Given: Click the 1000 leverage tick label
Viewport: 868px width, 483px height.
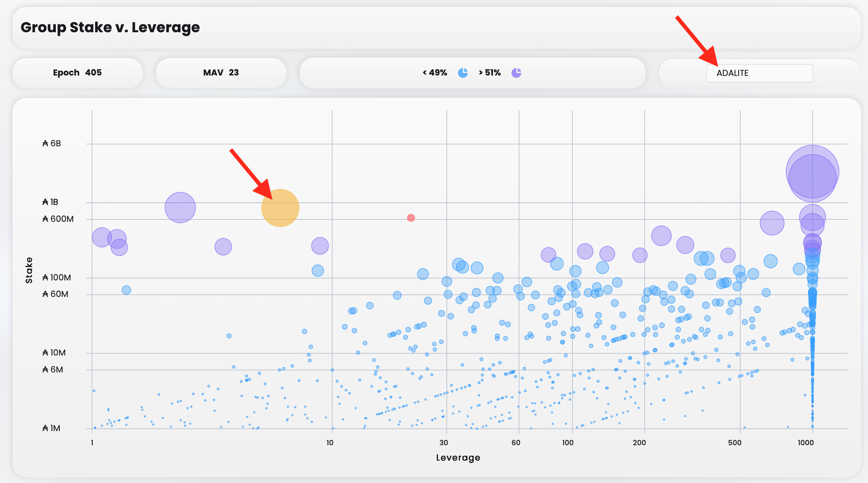Looking at the screenshot, I should click(x=805, y=442).
